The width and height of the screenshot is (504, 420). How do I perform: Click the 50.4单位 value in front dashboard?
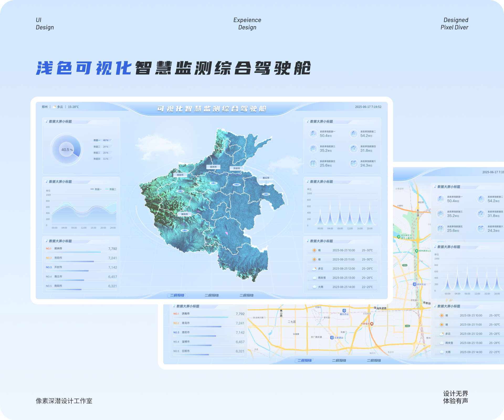tap(326, 136)
